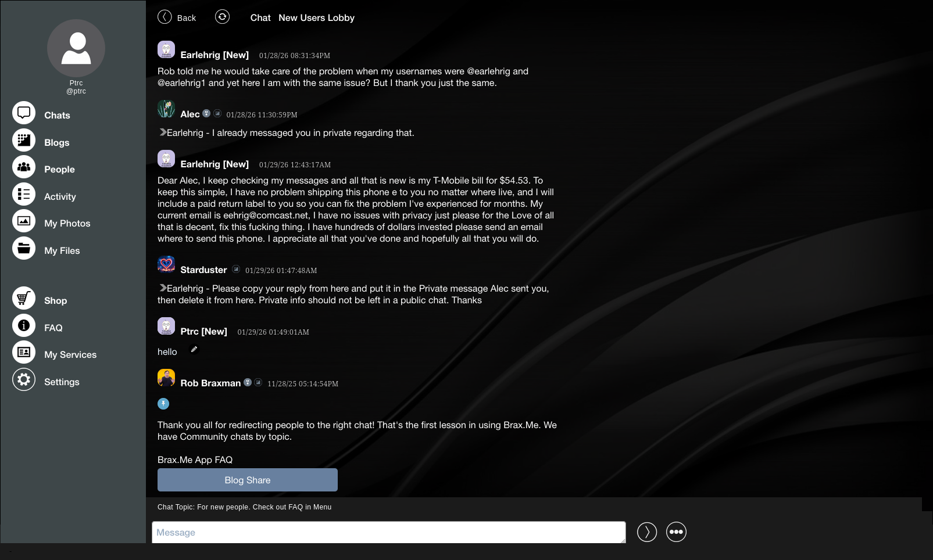Image resolution: width=933 pixels, height=560 pixels.
Task: Select the Shop menu label
Action: coord(55,300)
